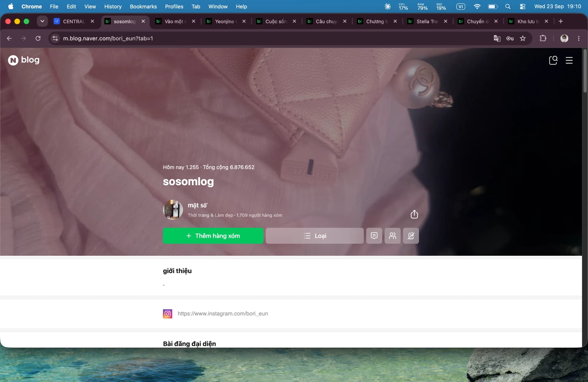Open the History menu
The image size is (588, 382).
tap(113, 6)
